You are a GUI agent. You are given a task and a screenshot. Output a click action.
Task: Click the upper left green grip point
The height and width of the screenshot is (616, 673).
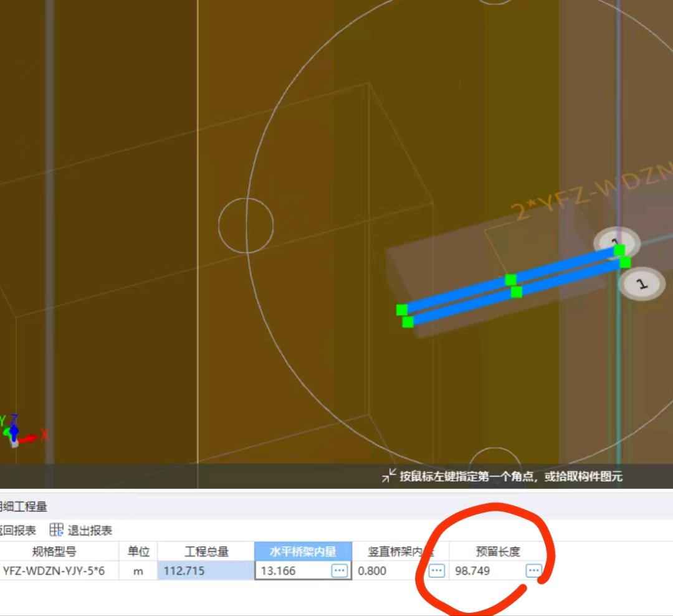coord(402,310)
